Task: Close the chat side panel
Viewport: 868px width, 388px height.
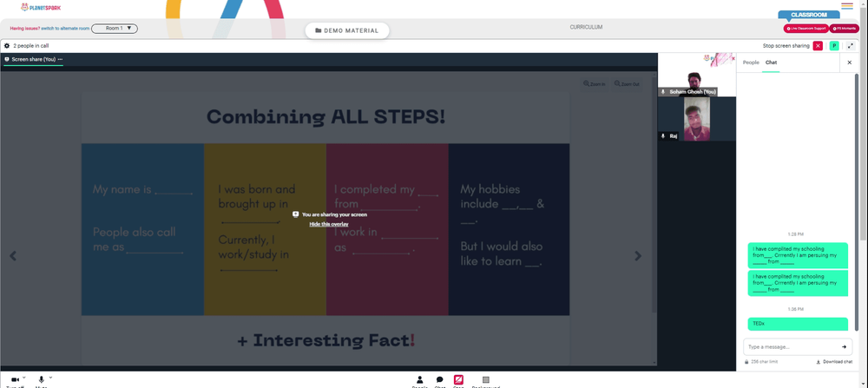Action: (x=849, y=62)
